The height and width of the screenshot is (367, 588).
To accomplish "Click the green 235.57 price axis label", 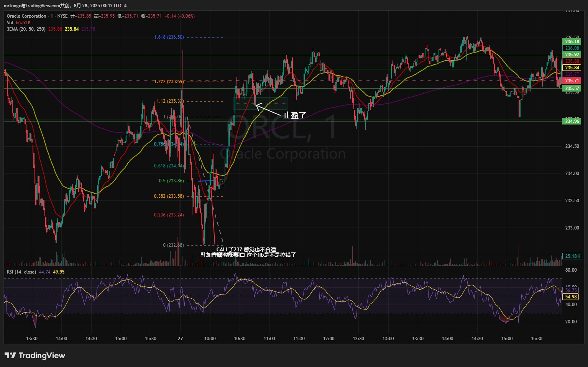I will coord(572,88).
